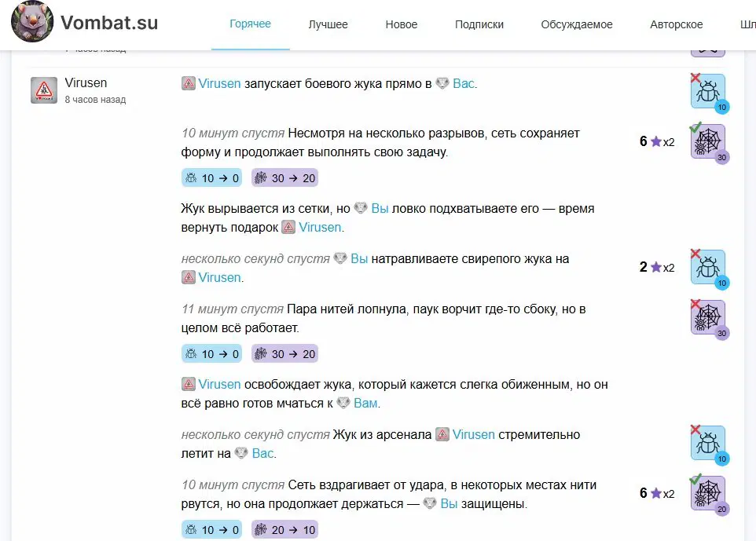Image resolution: width=756 pixels, height=541 pixels.
Task: Click the warning triangle before Virusen's name
Action: tap(186, 82)
